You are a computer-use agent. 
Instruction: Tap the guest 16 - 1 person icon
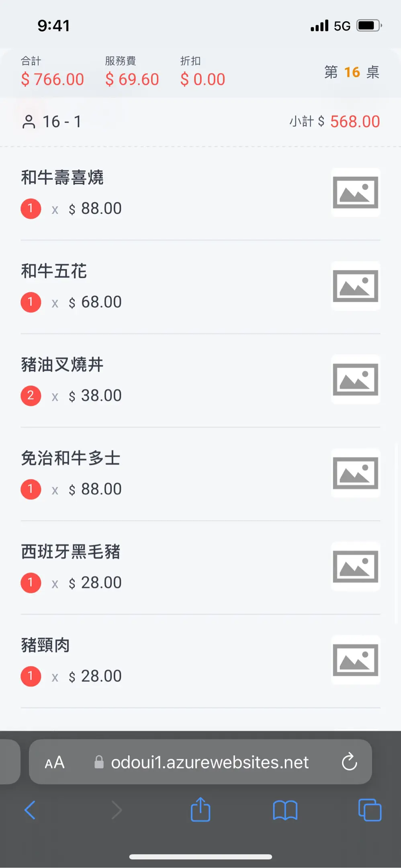pos(29,122)
